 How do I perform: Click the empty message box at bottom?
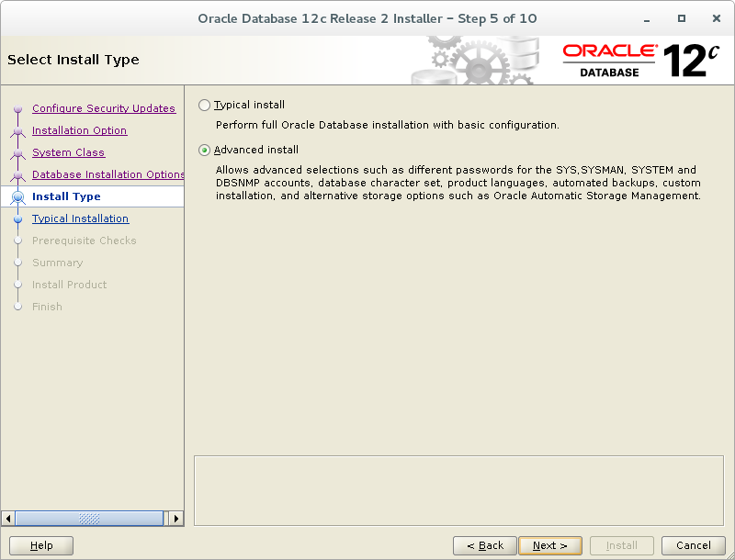pos(458,491)
